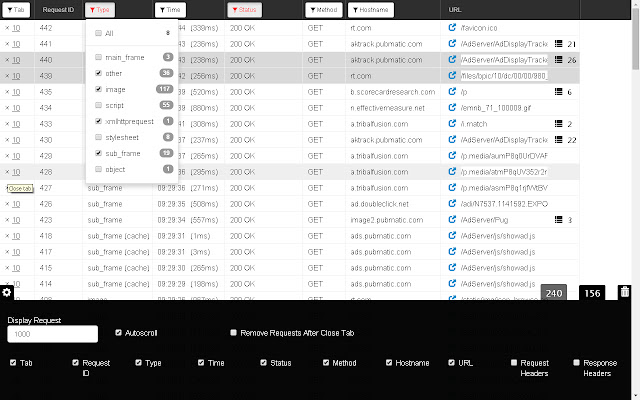Uncheck image in Type filter list
Image resolution: width=640 pixels, height=400 pixels.
98,89
